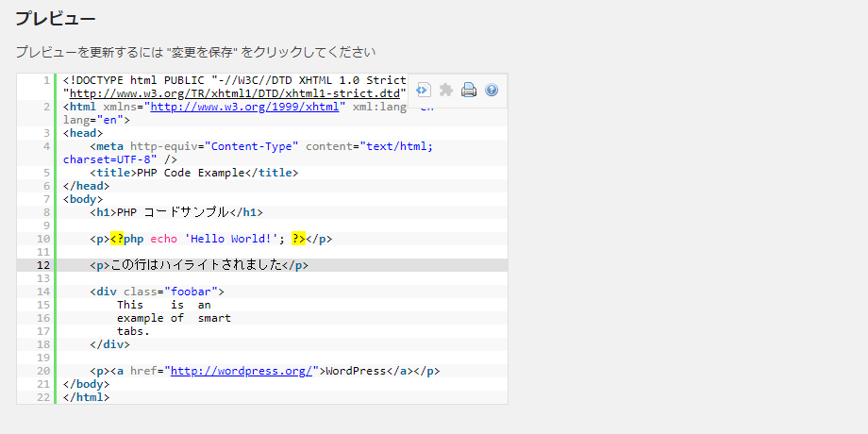Click the grey puzzle-piece copy icon
Viewport: 868px width, 434px height.
point(446,91)
